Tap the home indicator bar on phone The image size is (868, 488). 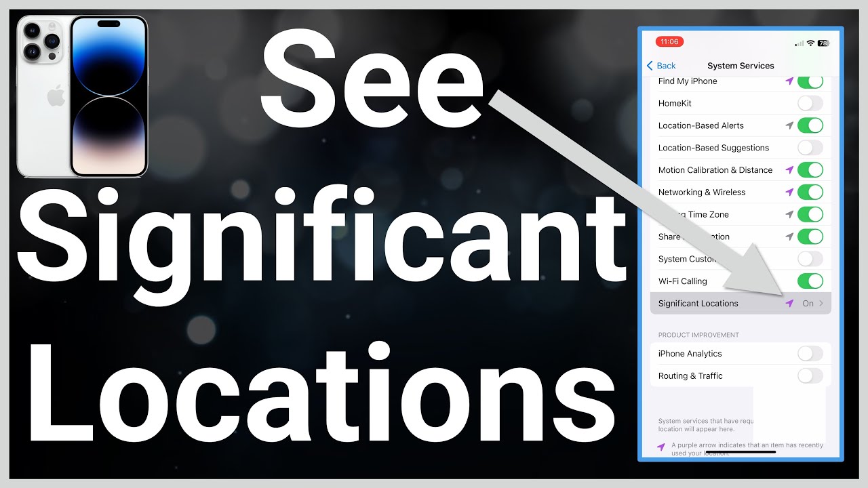[x=741, y=451]
